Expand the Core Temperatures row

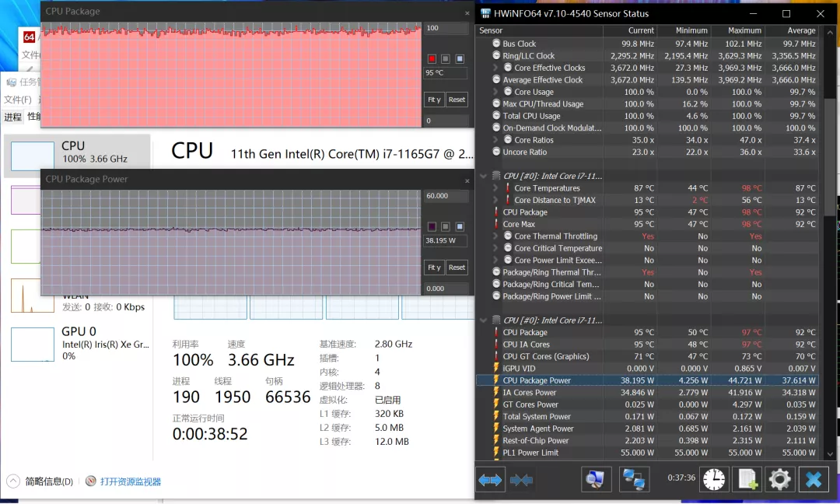pyautogui.click(x=495, y=188)
